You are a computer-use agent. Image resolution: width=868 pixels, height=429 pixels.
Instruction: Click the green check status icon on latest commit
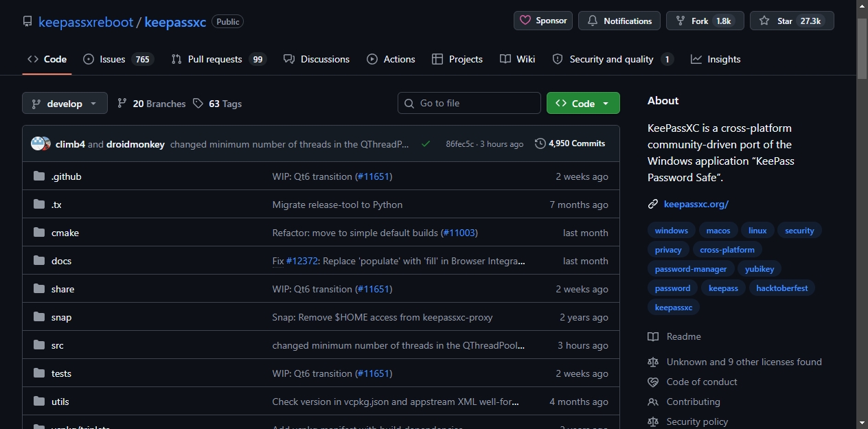tap(426, 143)
